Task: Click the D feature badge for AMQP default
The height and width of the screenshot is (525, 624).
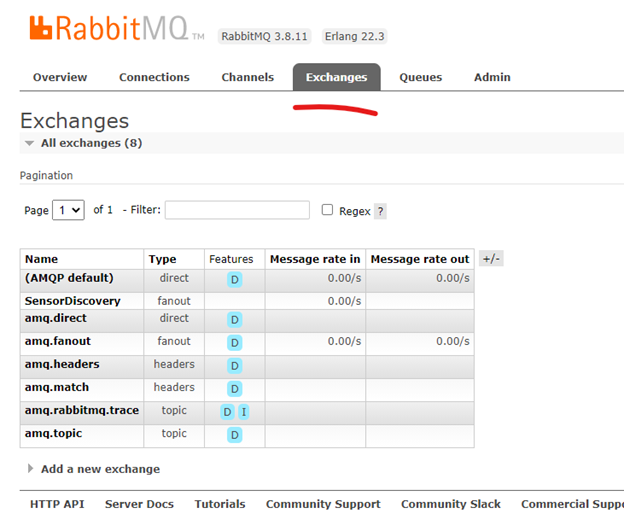Action: [x=234, y=279]
